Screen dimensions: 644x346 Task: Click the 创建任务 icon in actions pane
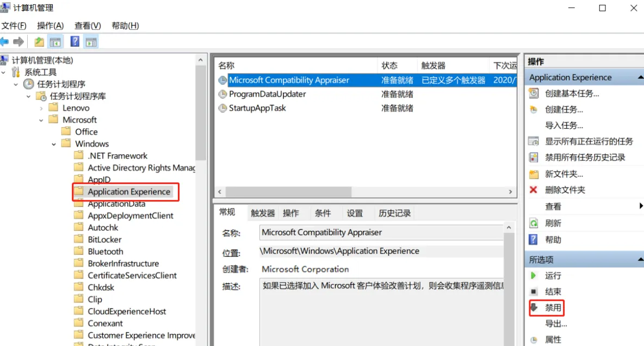coord(534,110)
